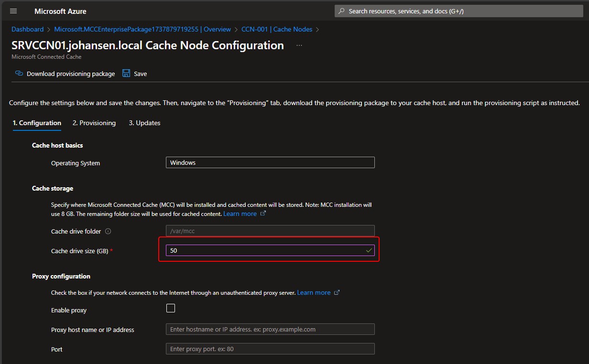This screenshot has width=589, height=364.
Task: Go to the Dashboard breadcrumb
Action: (28, 29)
